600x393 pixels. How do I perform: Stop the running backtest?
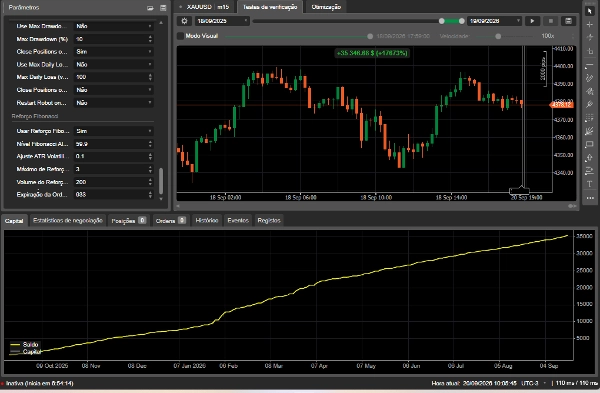pyautogui.click(x=551, y=21)
